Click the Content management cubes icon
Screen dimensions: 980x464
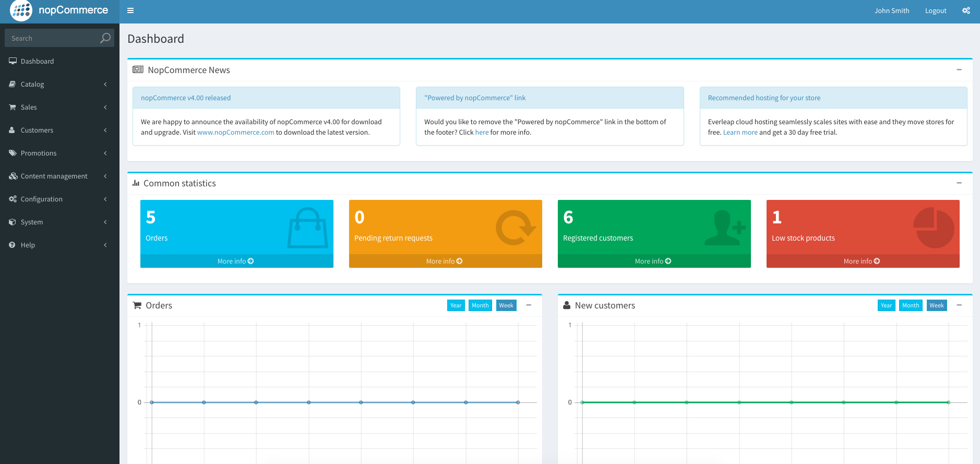point(13,176)
